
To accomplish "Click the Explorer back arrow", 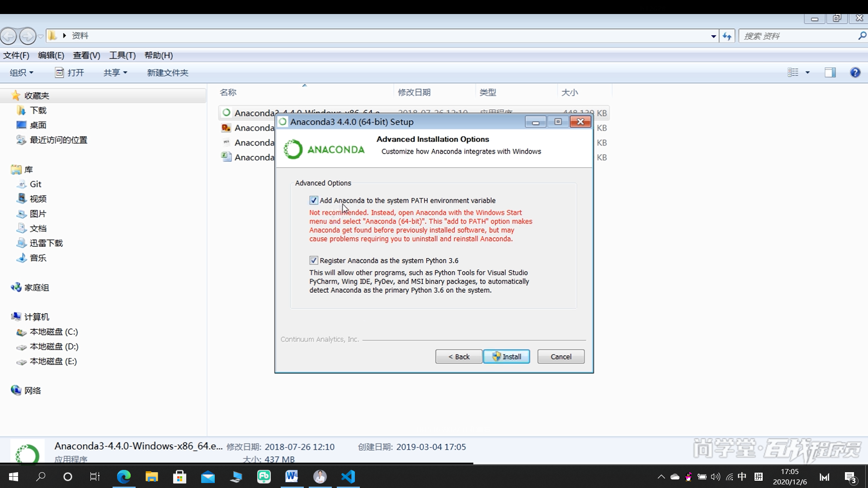I will 9,36.
